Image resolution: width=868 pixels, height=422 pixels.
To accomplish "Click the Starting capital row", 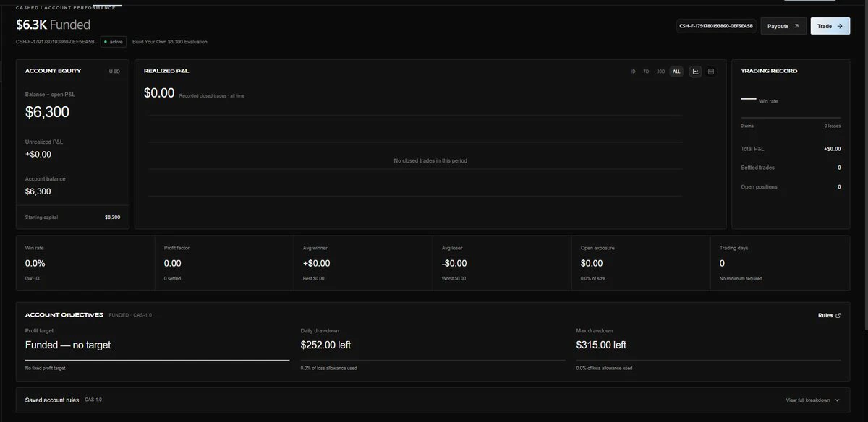I will pos(73,217).
